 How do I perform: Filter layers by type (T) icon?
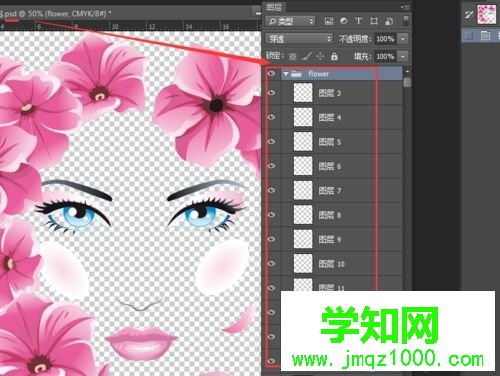point(359,21)
